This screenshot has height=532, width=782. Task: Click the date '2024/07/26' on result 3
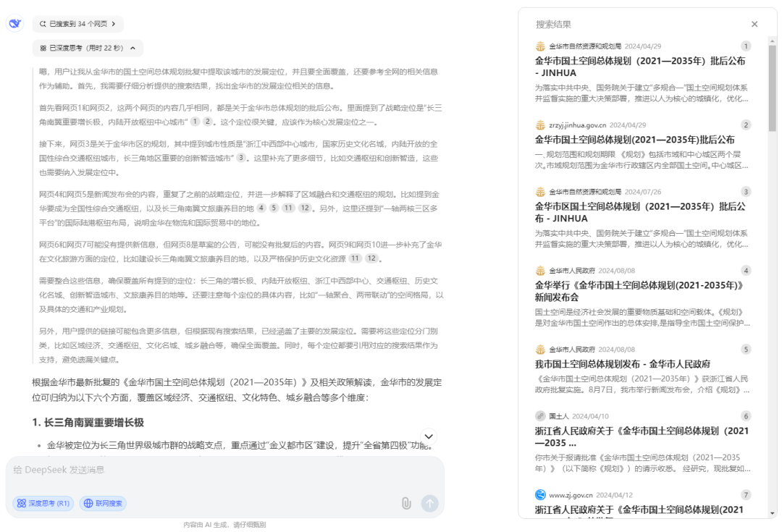pos(643,192)
